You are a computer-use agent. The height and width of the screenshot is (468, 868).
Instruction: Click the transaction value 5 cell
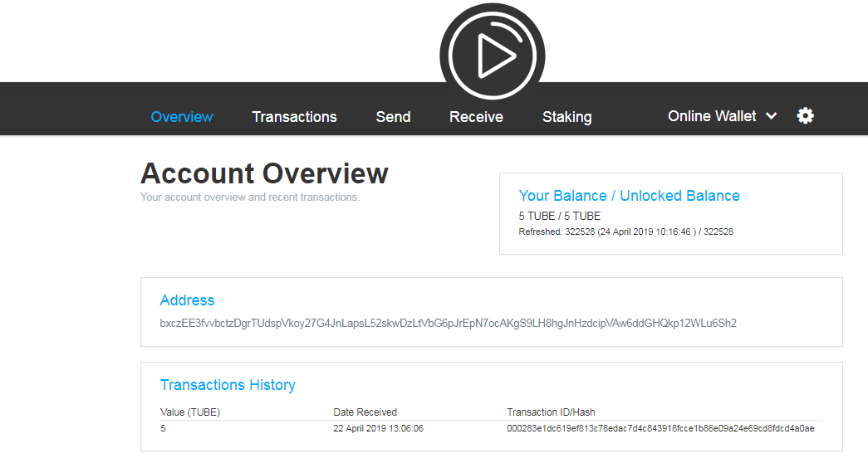point(163,429)
